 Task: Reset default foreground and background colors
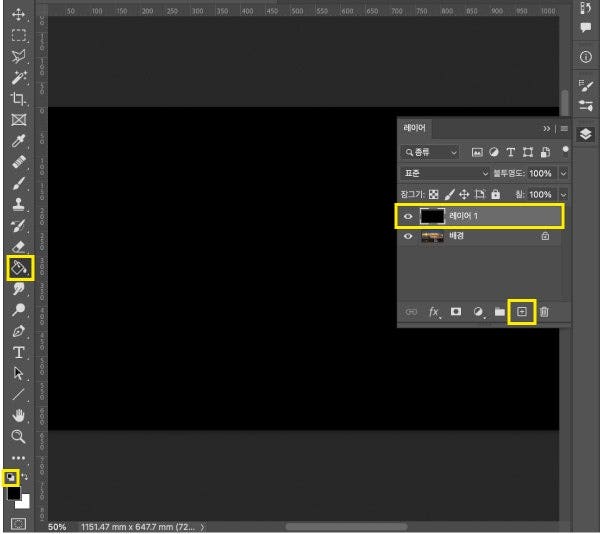[10, 477]
